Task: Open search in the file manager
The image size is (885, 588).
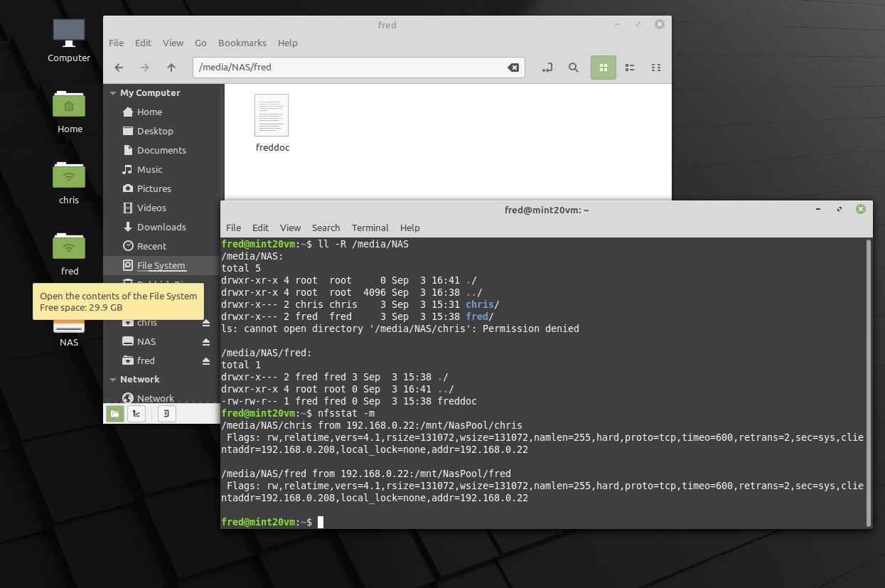Action: click(573, 68)
